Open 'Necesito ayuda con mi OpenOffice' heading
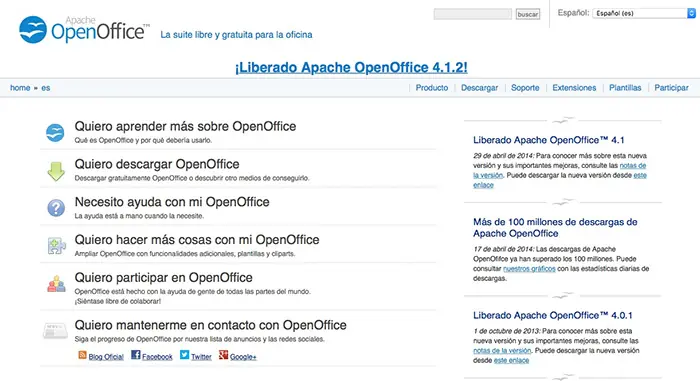700x381 pixels. (x=172, y=202)
